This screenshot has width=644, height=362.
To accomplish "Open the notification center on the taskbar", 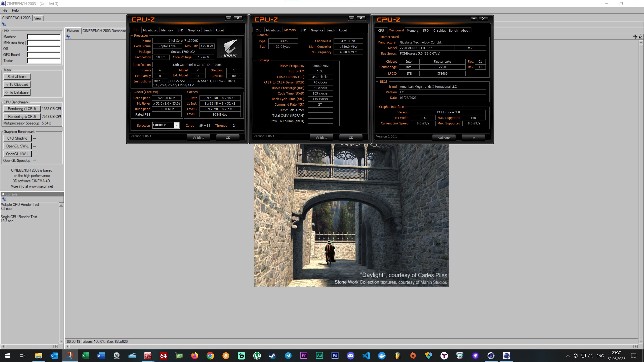I will (634, 356).
